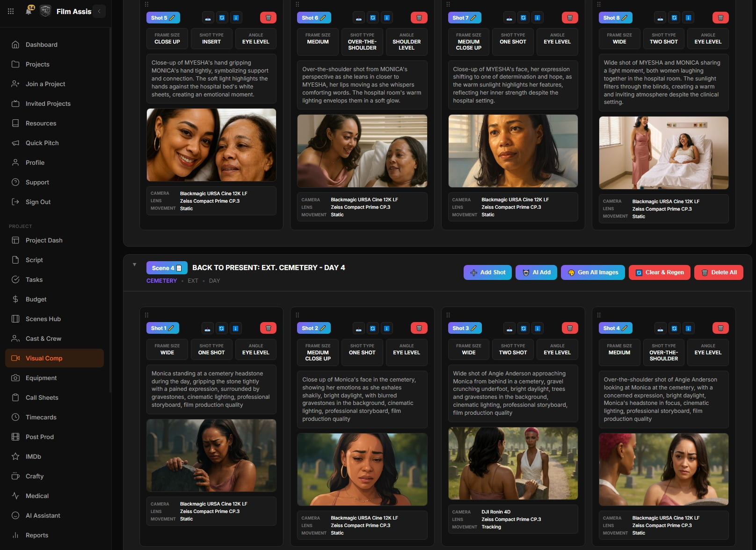The width and height of the screenshot is (756, 550).
Task: Upload an image for Shot 7
Action: pyautogui.click(x=509, y=18)
